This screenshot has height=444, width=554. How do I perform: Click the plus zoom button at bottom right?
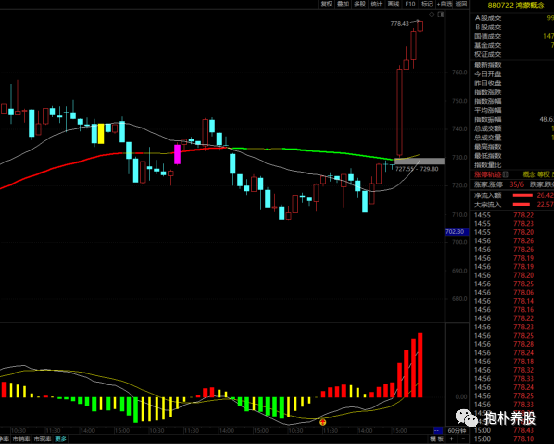[452, 439]
